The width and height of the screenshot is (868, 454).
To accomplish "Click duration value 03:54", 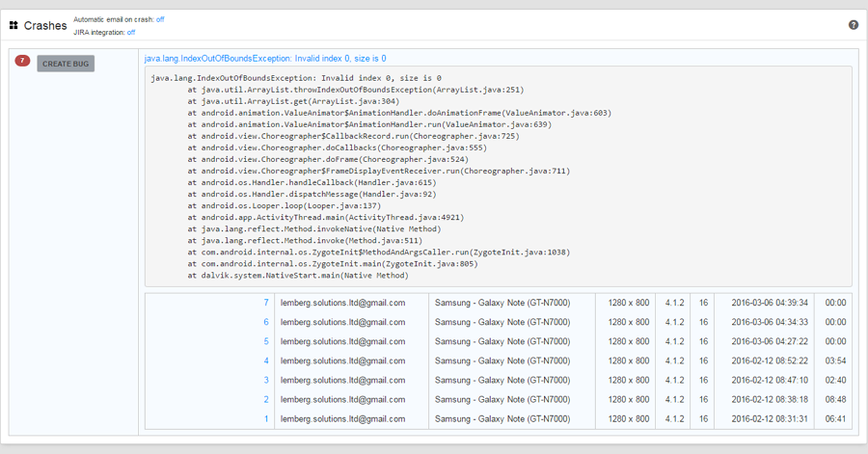I will [x=835, y=361].
